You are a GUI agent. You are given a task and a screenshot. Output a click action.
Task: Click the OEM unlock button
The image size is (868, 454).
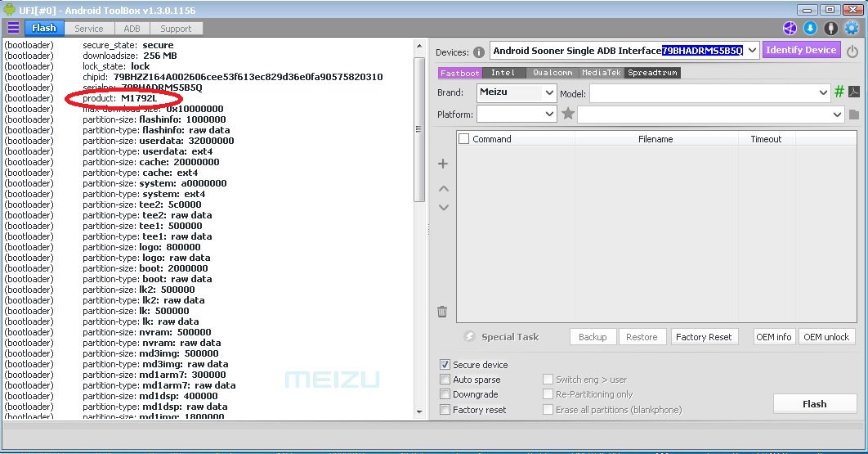(x=826, y=336)
